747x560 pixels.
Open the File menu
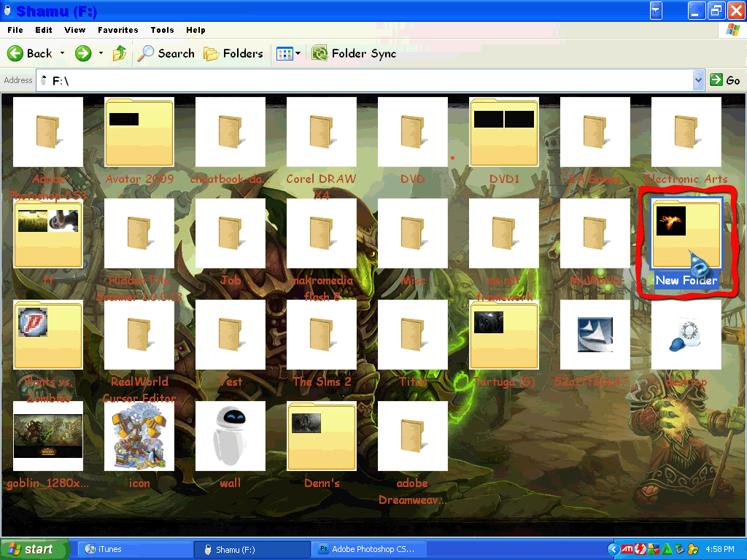point(15,30)
